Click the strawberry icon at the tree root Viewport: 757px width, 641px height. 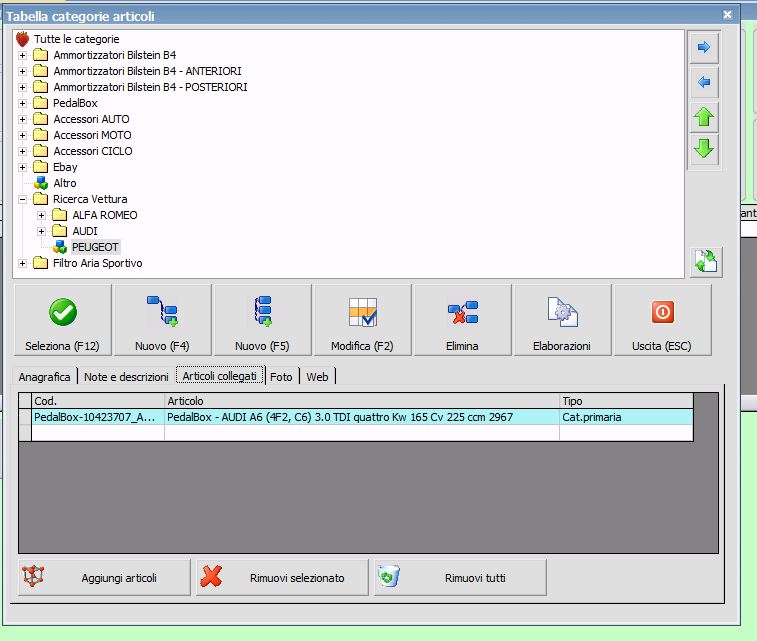point(22,39)
